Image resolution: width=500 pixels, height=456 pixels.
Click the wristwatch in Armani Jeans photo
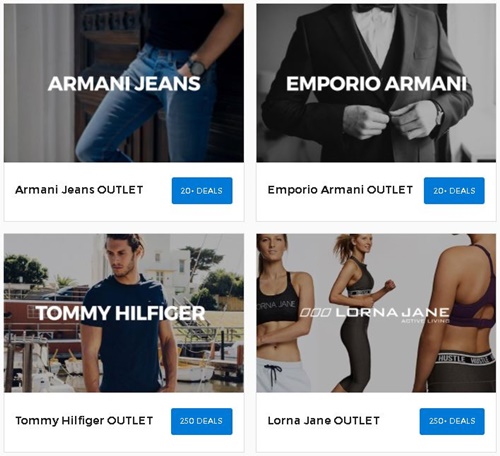point(196,67)
